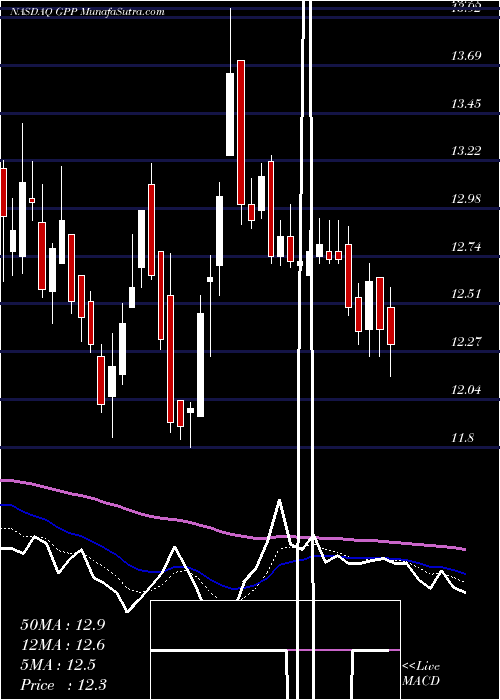Click the <<Live MACD label
Screen dimensions: 500x700
[x=421, y=674]
